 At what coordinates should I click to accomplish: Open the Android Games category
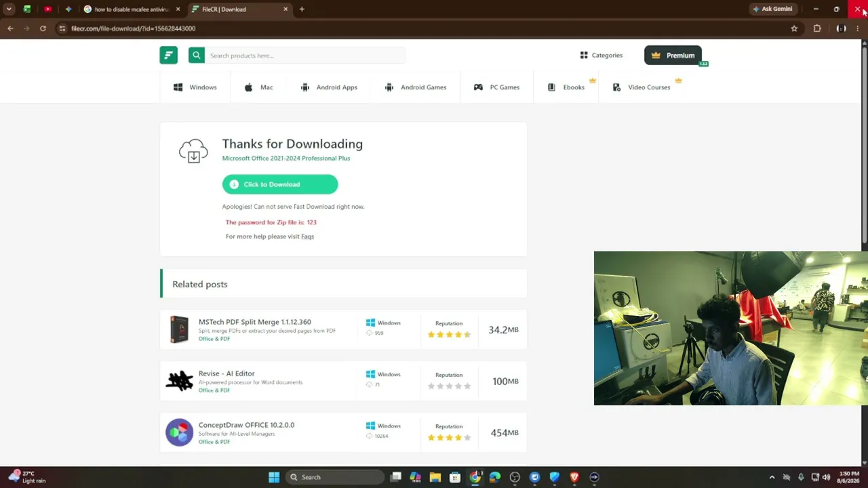pos(416,87)
